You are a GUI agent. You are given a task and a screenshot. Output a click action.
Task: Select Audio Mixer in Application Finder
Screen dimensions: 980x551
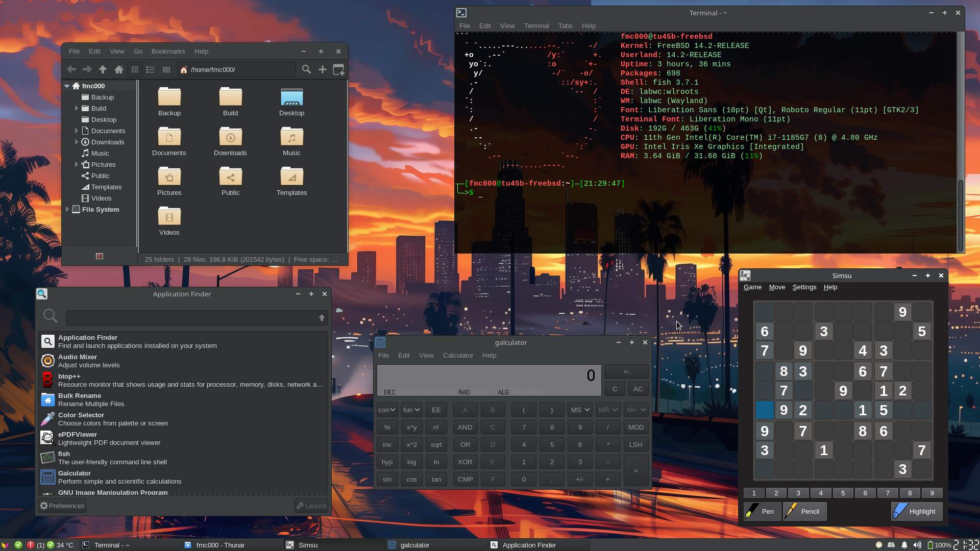coord(183,361)
